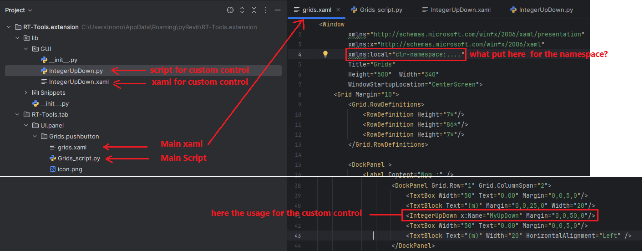
Task: Select grids.xaml file in the project tree
Action: point(72,147)
